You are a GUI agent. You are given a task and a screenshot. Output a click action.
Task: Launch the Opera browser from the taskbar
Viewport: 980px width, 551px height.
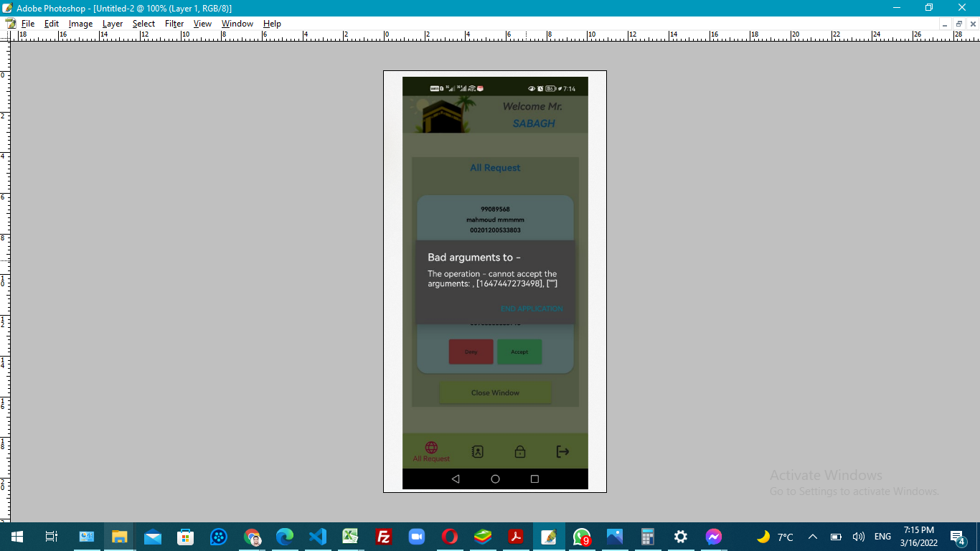[x=450, y=537]
